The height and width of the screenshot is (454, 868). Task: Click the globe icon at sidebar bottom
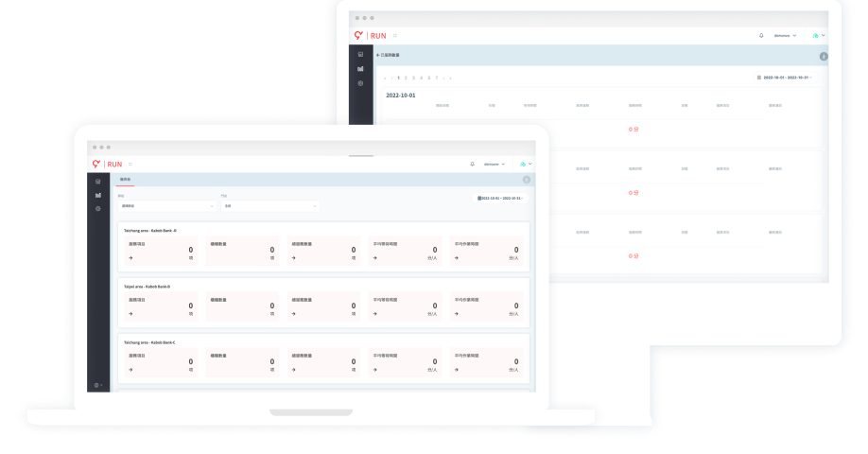point(97,385)
